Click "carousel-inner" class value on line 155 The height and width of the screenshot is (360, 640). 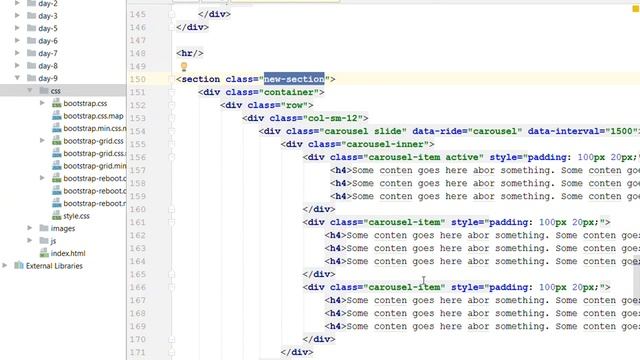pos(385,144)
